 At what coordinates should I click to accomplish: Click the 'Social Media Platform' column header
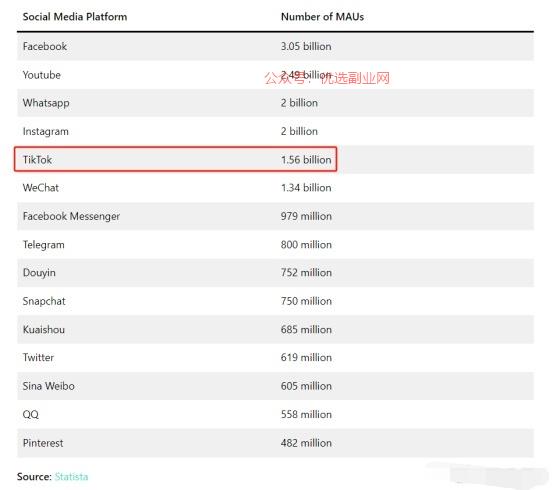point(75,17)
